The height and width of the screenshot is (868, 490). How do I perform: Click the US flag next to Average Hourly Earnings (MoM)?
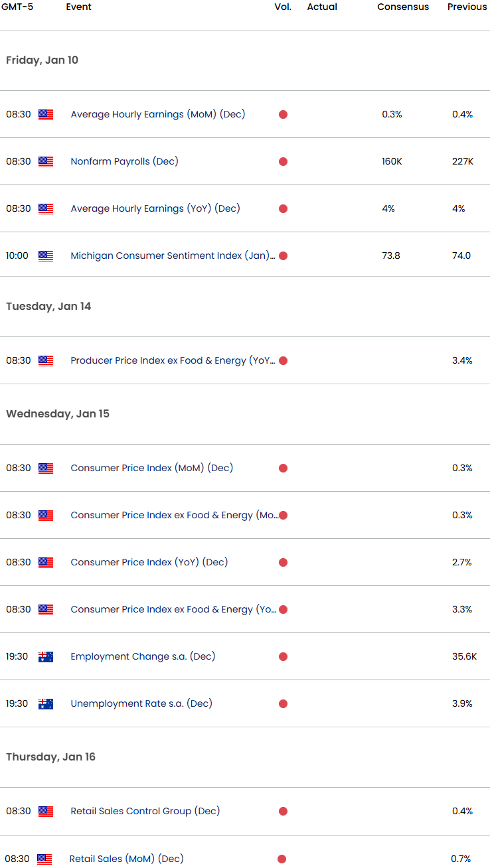coord(45,114)
